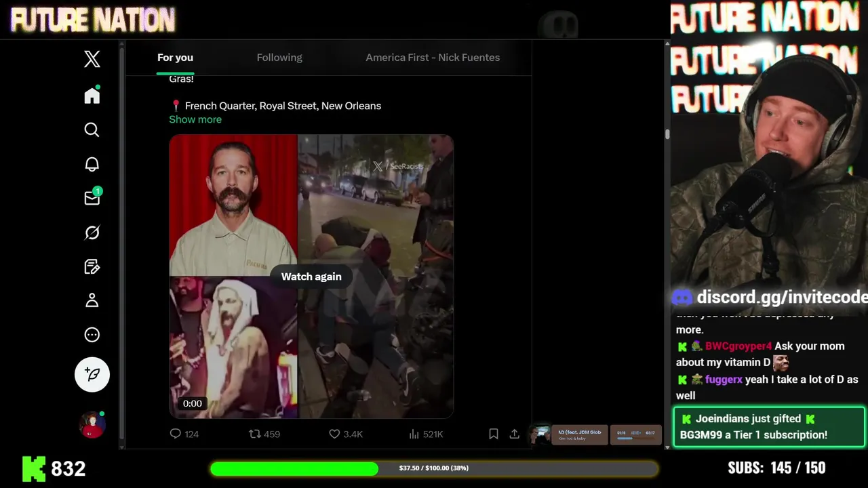Click the Kick logo beside 832
This screenshot has height=488, width=868.
34,468
